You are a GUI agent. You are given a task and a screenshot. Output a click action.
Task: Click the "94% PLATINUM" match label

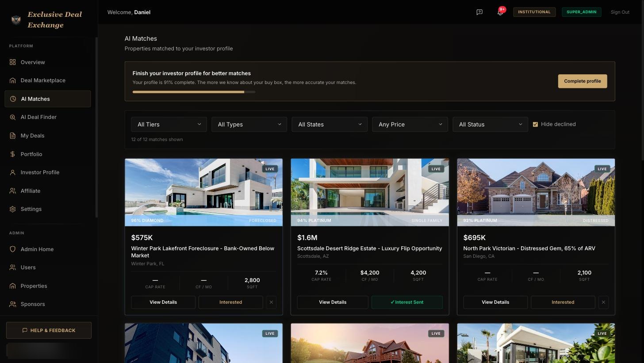[x=314, y=221]
